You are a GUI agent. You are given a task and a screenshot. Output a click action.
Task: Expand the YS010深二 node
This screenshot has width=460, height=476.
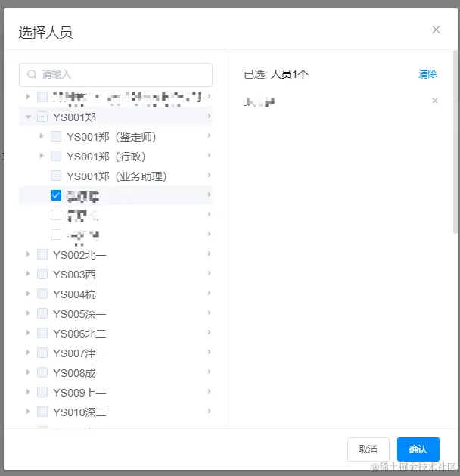pos(28,412)
